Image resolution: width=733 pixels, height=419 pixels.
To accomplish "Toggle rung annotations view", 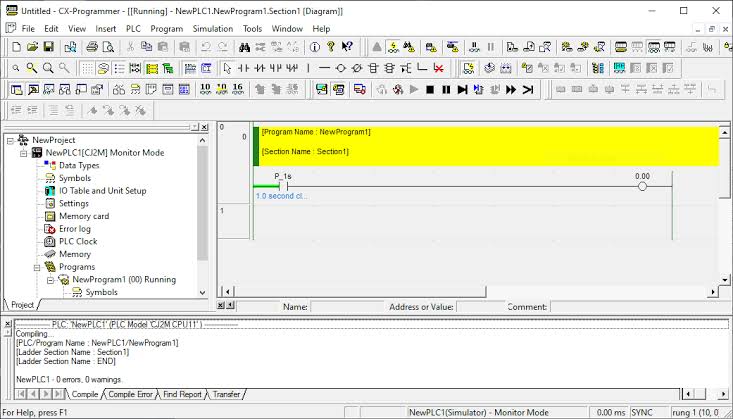I will 119,68.
